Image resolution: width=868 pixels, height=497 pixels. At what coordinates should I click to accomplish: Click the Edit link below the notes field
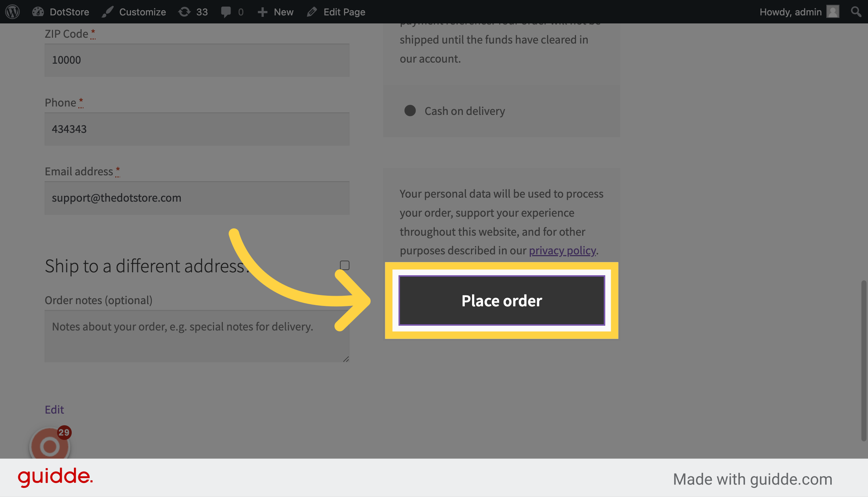click(54, 410)
